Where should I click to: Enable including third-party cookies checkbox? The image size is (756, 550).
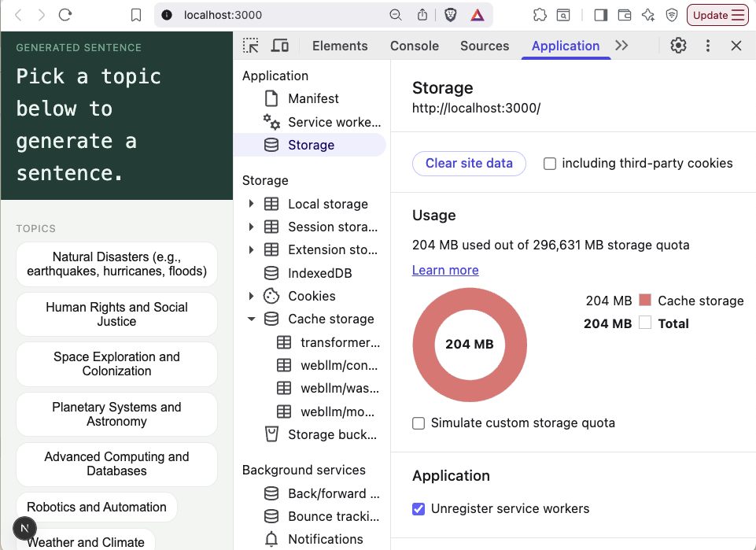[x=550, y=164]
